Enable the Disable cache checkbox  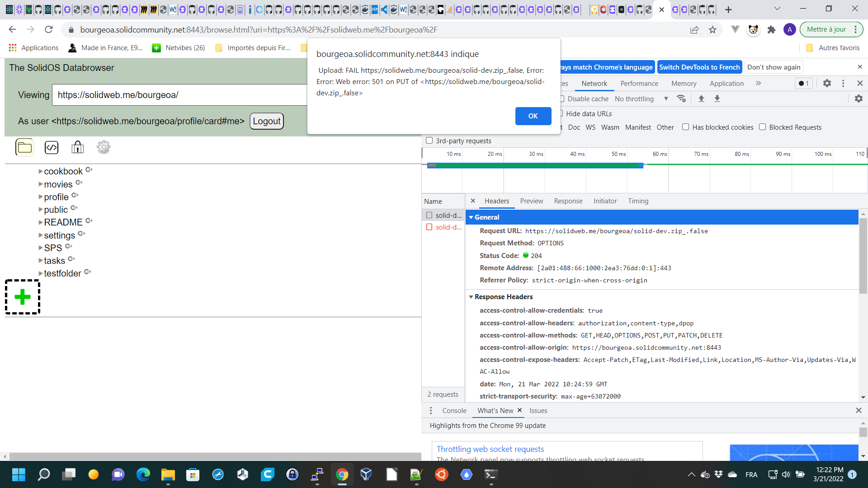coord(561,99)
